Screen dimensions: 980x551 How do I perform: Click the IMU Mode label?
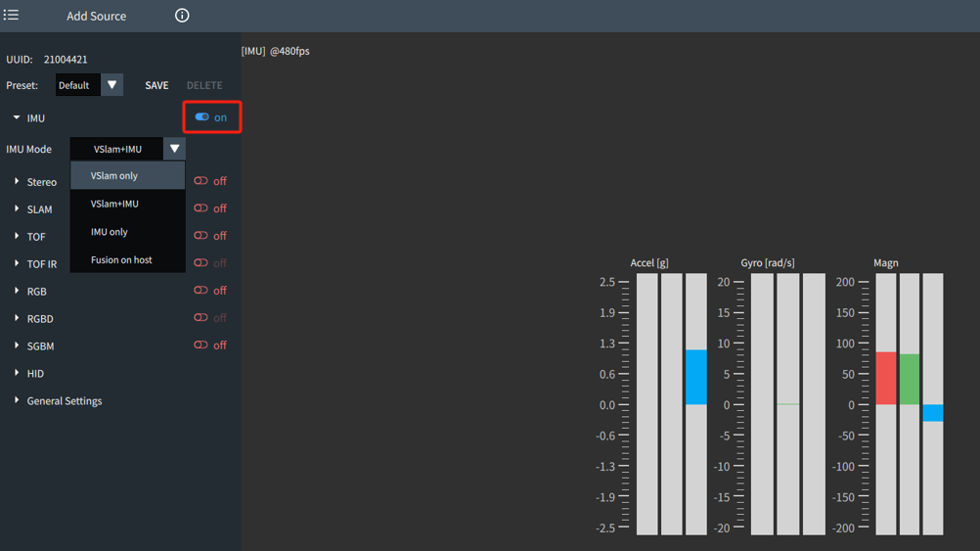click(x=28, y=150)
